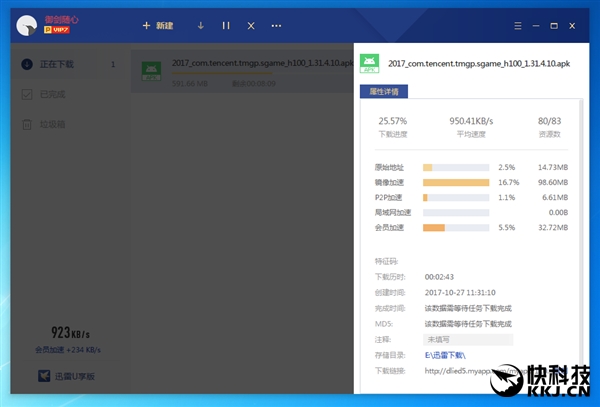
Task: Click the 923KB/s speed indicator
Action: (x=70, y=333)
